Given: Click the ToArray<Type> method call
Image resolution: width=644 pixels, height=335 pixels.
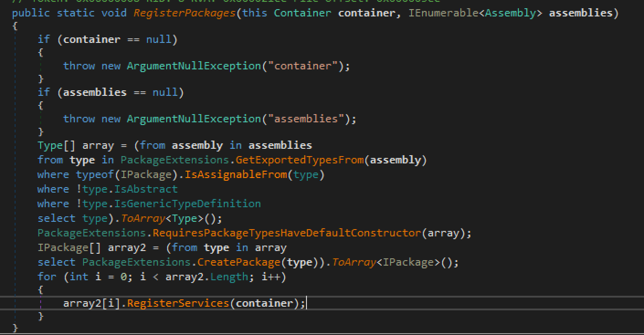Looking at the screenshot, I should 143,218.
